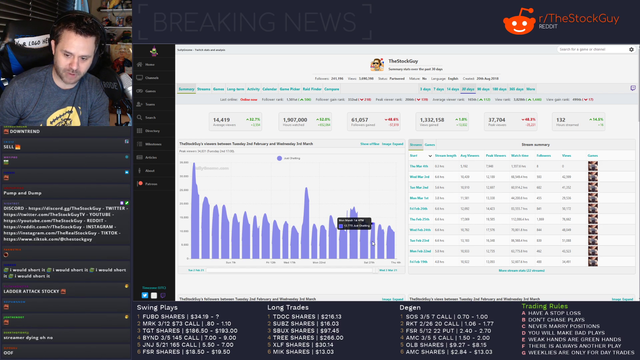The image size is (640, 360).
Task: Select the 365 days range
Action: click(516, 89)
